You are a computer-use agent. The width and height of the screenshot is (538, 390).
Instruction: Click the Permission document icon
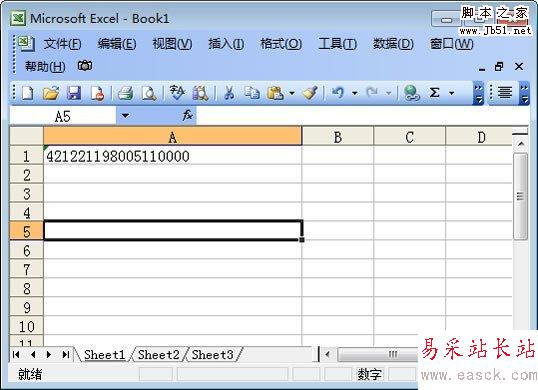click(x=97, y=93)
